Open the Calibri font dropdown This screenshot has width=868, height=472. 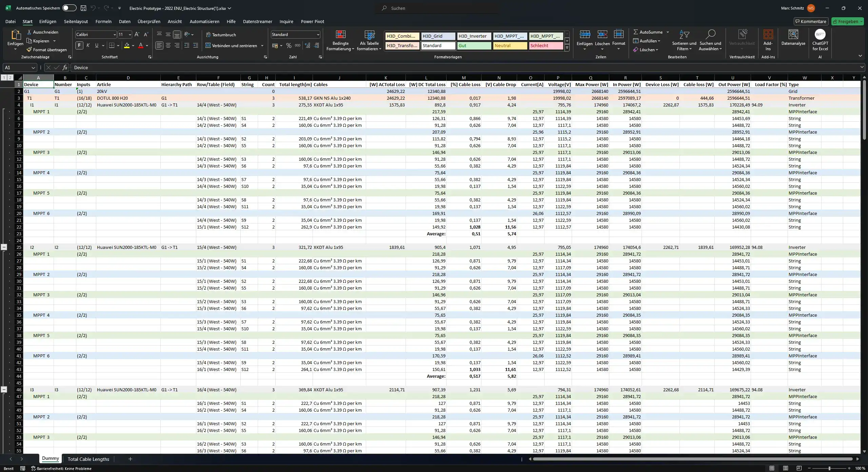[114, 34]
